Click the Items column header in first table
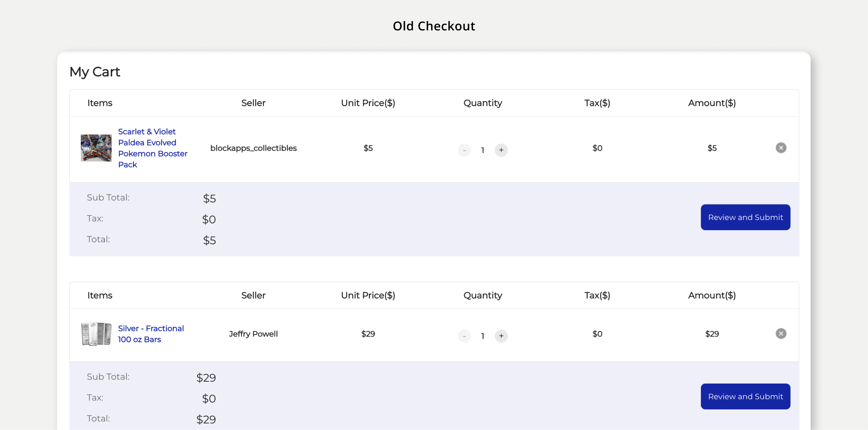Viewport: 868px width, 430px height. pos(100,103)
